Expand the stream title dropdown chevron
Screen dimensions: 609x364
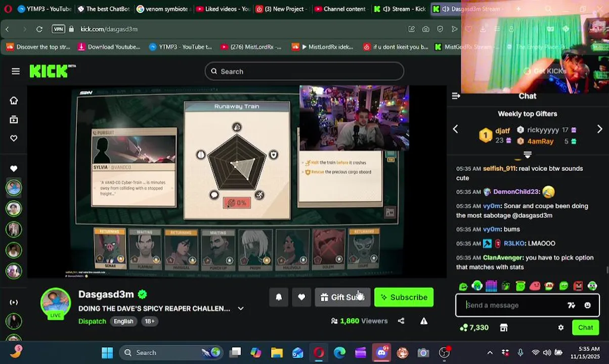click(x=241, y=308)
